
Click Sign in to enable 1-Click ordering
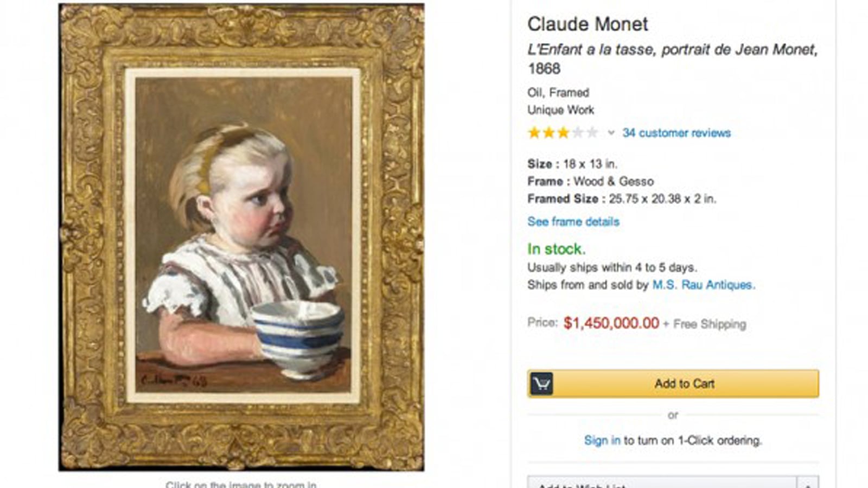click(x=603, y=440)
